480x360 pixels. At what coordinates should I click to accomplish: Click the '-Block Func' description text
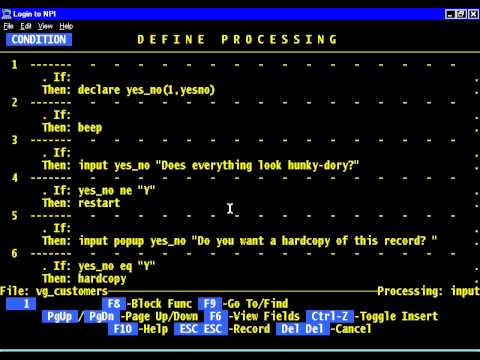(x=159, y=304)
